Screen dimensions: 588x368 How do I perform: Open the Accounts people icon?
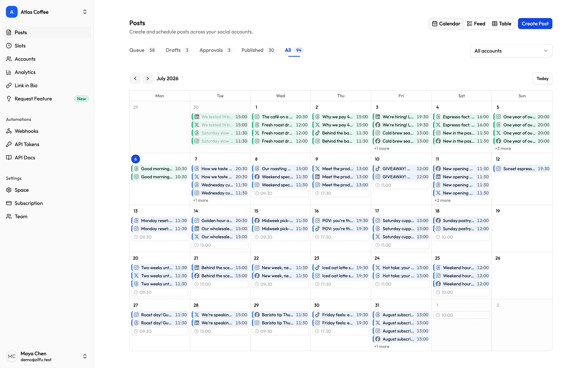pos(9,59)
